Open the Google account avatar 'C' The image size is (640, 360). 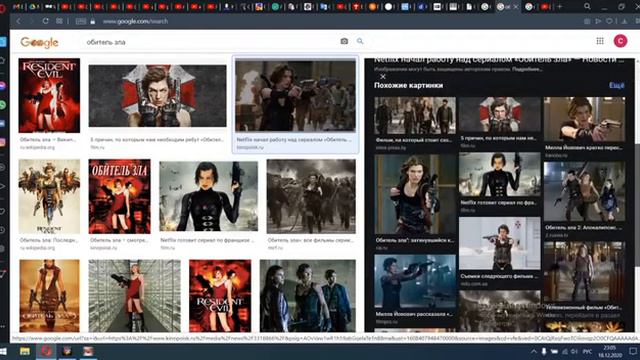coord(620,41)
